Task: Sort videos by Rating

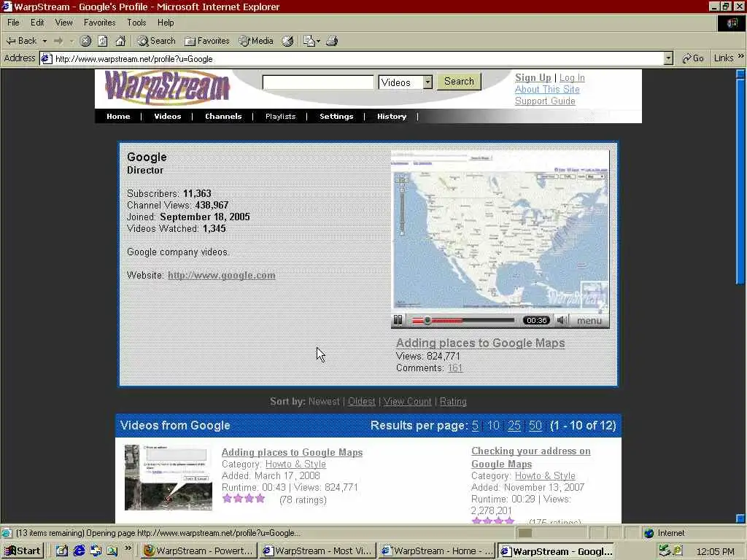Action: point(453,402)
